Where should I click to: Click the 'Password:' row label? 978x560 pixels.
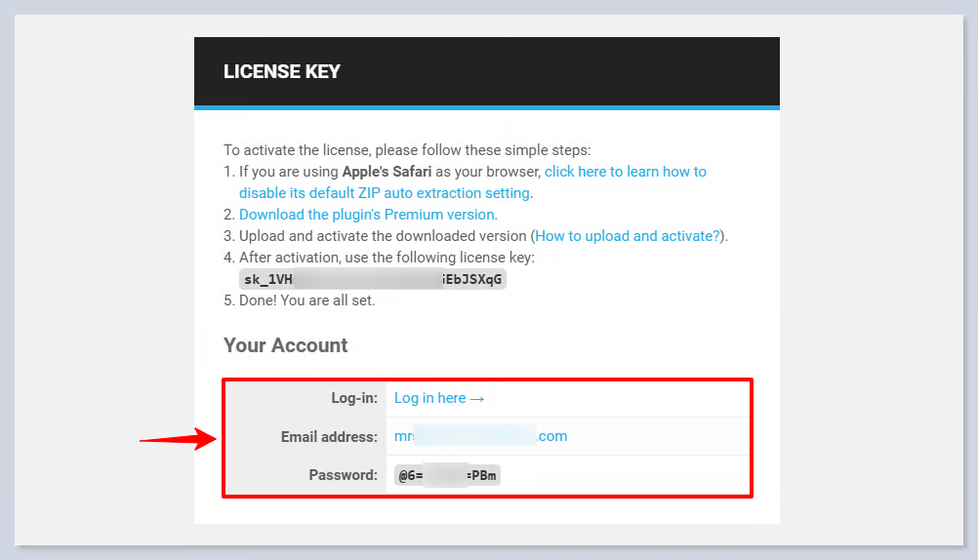click(x=341, y=475)
